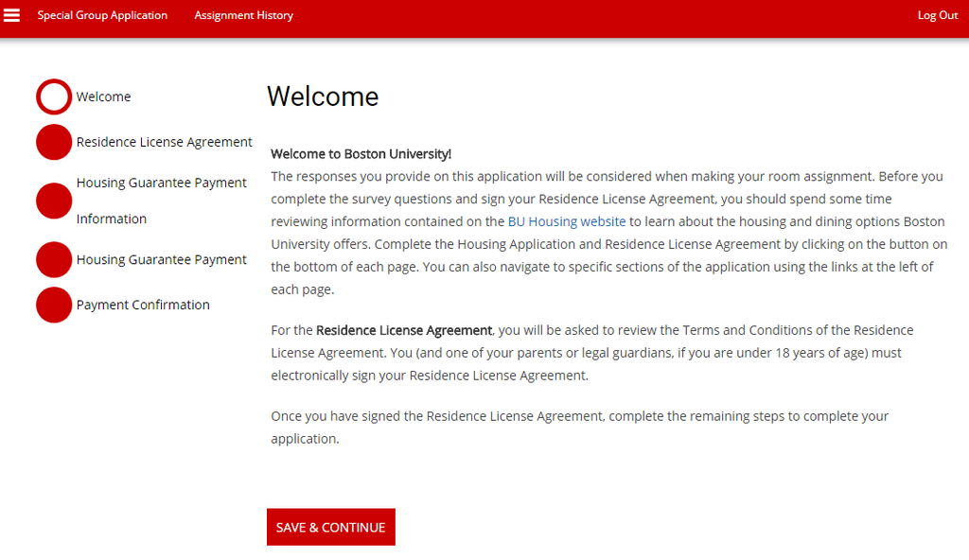This screenshot has width=969, height=560.
Task: Click the Housing Guarantee Payment Information circle
Action: 54,201
